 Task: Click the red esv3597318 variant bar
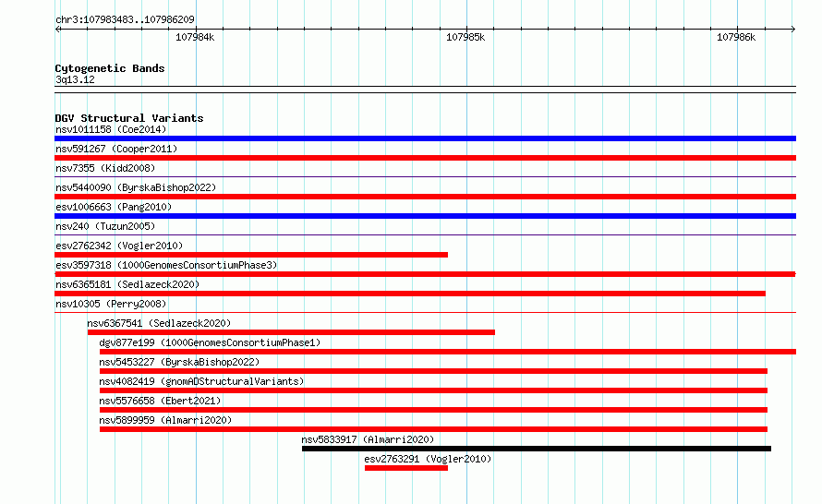click(x=425, y=274)
